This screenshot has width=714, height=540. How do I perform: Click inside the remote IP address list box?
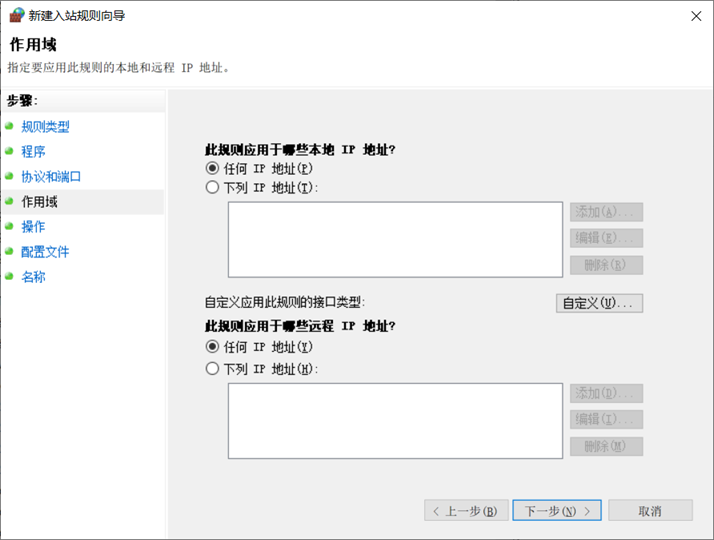click(x=395, y=421)
